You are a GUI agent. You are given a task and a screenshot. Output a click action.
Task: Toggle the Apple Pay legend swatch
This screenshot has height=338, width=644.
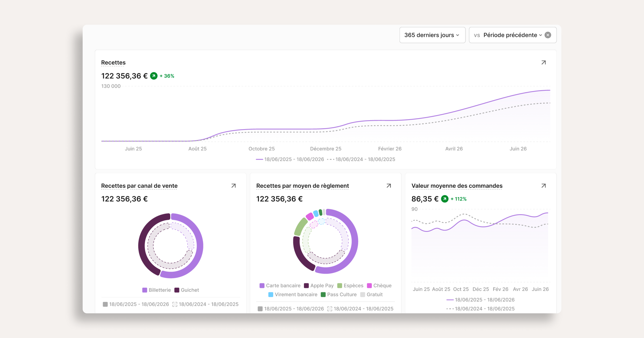point(306,285)
